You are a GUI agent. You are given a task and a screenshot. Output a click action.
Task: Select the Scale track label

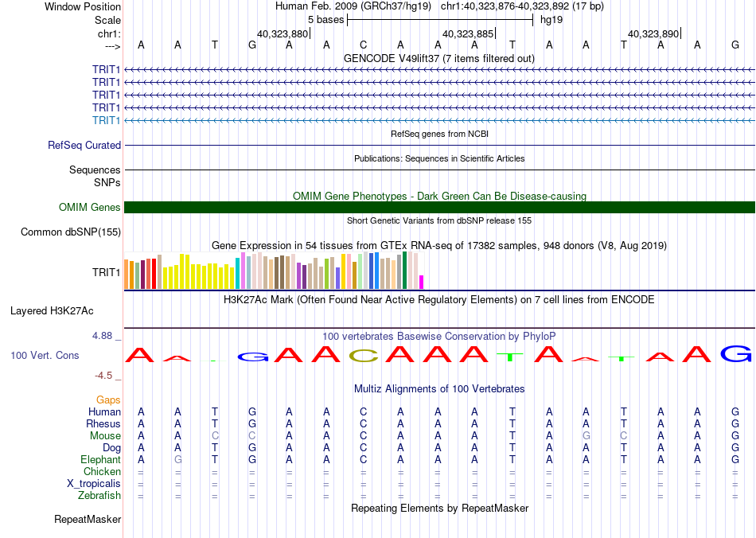tap(107, 20)
